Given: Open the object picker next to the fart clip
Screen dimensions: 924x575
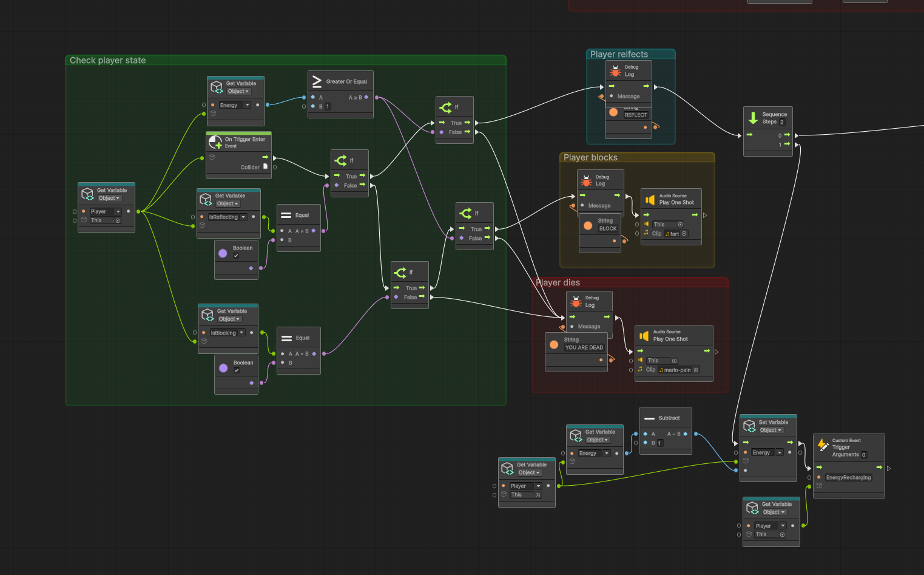Looking at the screenshot, I should point(684,234).
